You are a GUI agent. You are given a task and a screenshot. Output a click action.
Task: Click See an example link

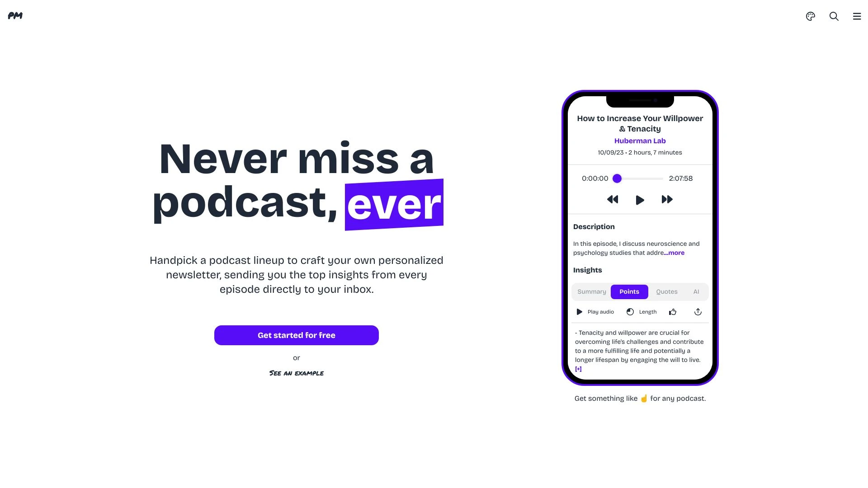[296, 372]
